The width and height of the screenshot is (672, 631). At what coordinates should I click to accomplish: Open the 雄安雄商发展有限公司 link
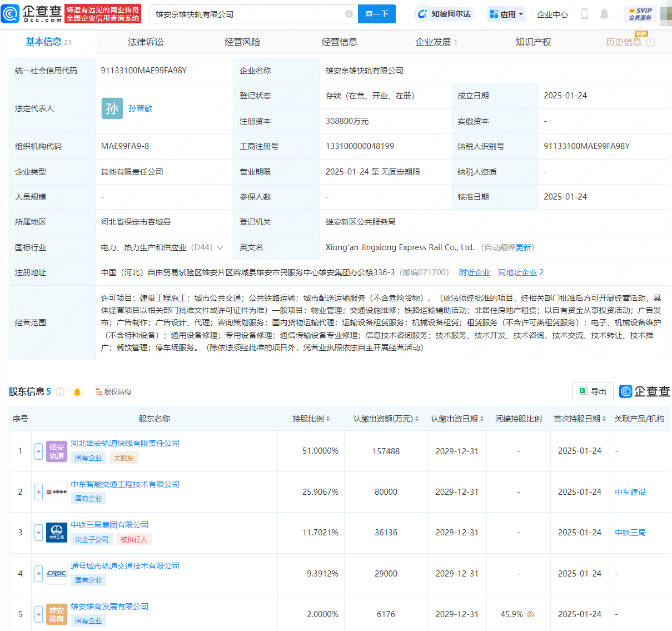click(x=109, y=607)
